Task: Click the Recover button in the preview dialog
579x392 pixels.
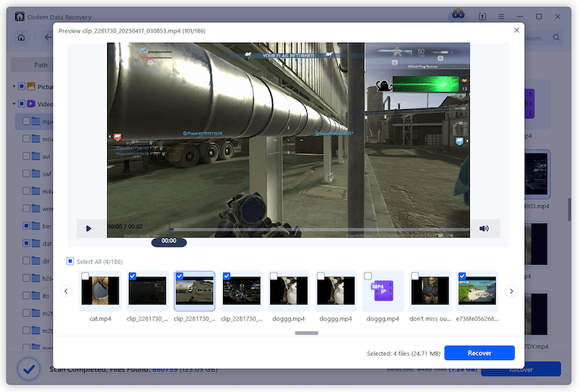Action: (479, 353)
